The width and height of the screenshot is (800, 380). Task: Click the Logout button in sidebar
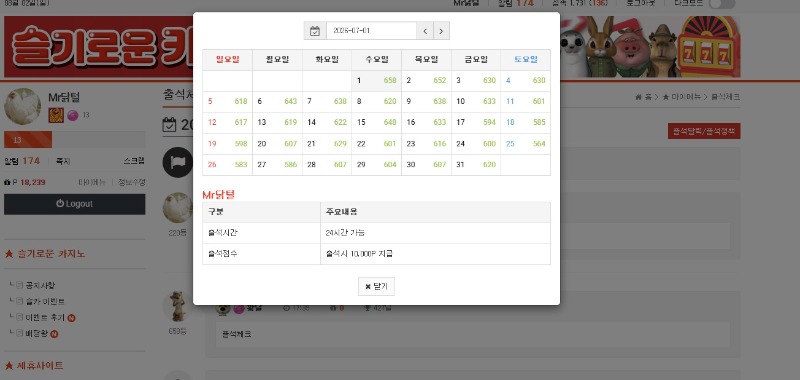(74, 204)
